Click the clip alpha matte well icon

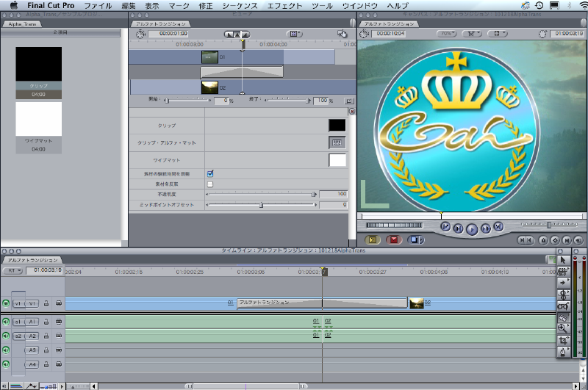point(337,142)
